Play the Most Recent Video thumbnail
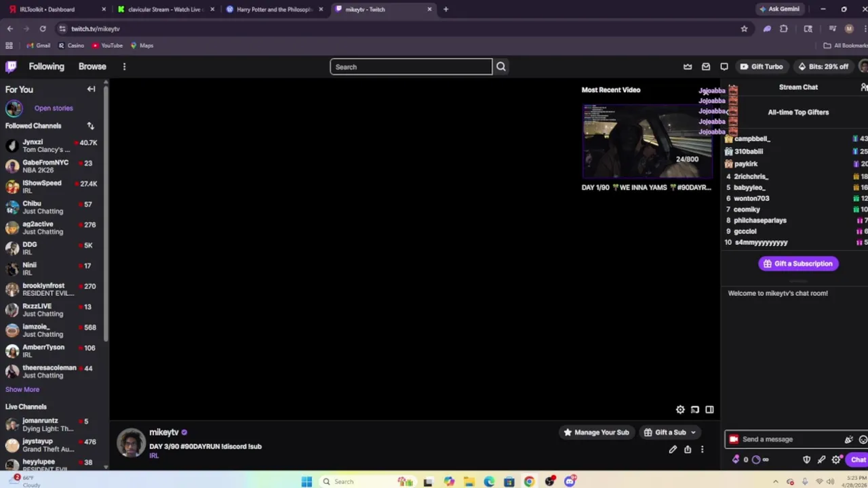This screenshot has height=488, width=868. click(x=647, y=141)
